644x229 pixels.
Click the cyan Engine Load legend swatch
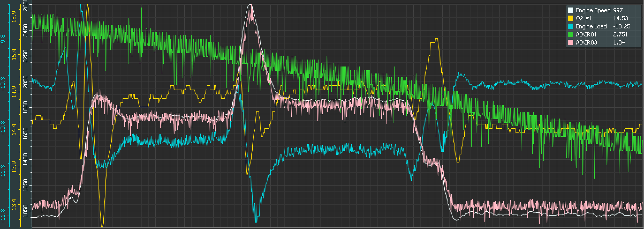coord(570,26)
